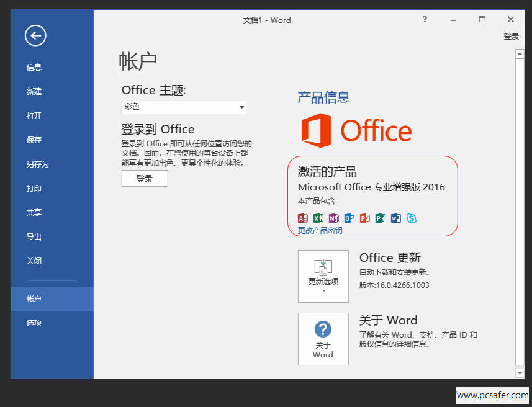This screenshot has width=532, height=407.
Task: Click the back arrow to return to document
Action: [35, 35]
